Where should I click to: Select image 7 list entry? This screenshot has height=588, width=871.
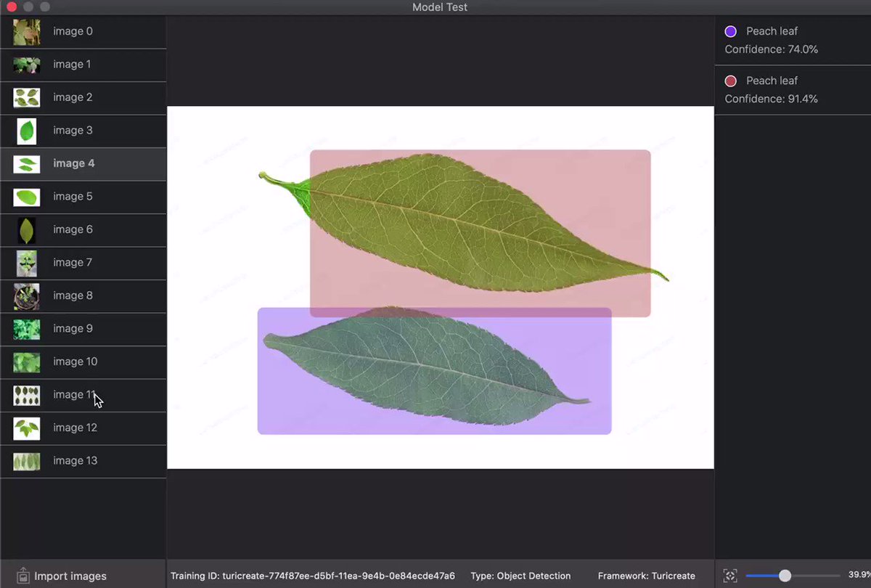coord(83,263)
